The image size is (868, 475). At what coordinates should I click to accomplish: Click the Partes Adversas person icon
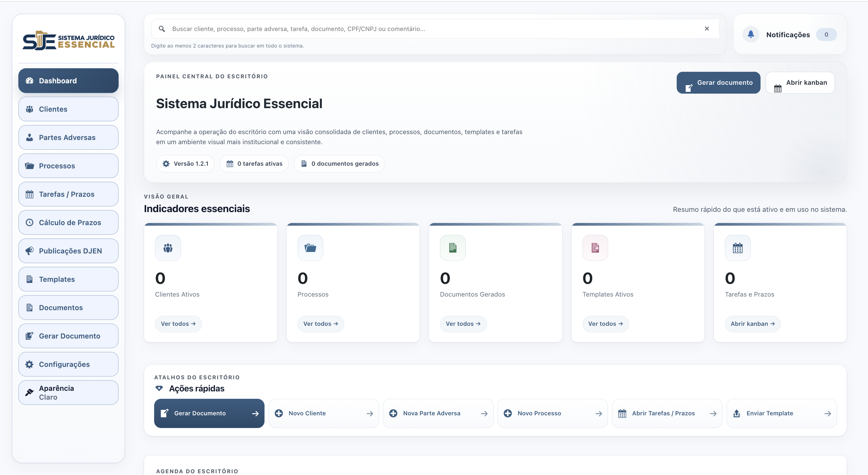(30, 137)
